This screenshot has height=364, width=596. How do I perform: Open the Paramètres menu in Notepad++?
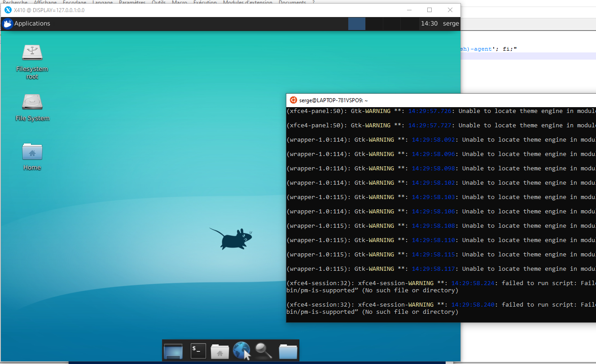(x=132, y=2)
